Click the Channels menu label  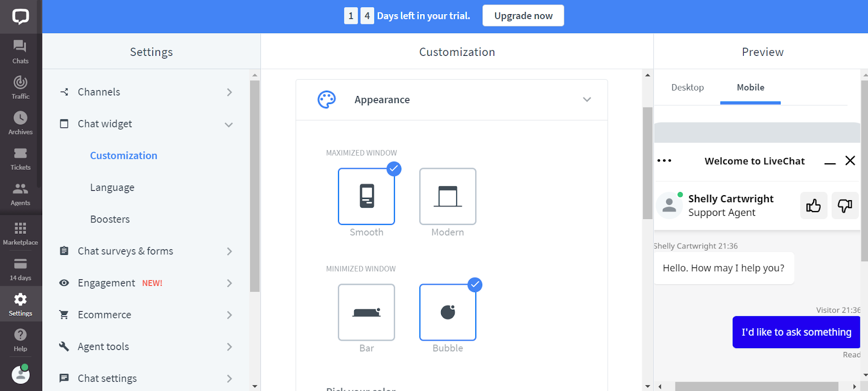tap(99, 92)
